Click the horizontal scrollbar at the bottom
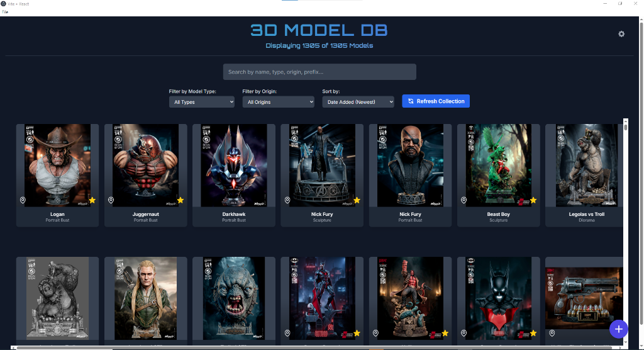Image resolution: width=644 pixels, height=350 pixels. click(316, 348)
